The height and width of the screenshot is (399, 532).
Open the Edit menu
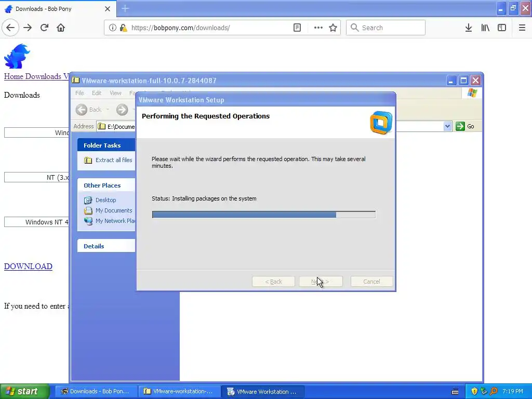point(96,93)
